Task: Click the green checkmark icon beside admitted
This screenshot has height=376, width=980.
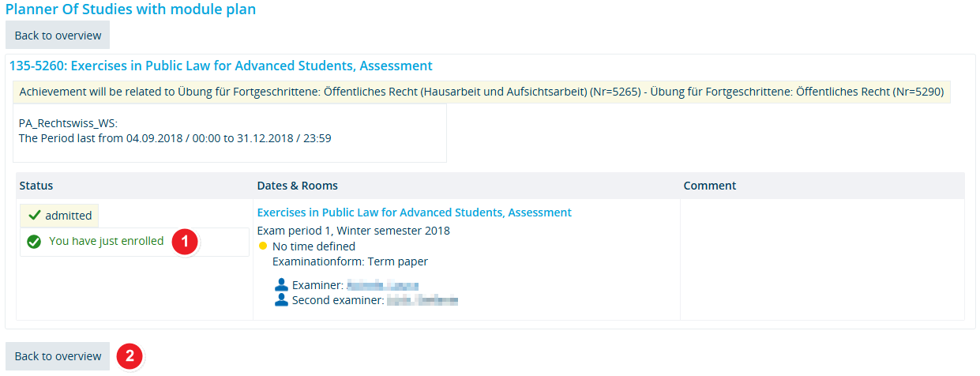Action: click(x=34, y=216)
